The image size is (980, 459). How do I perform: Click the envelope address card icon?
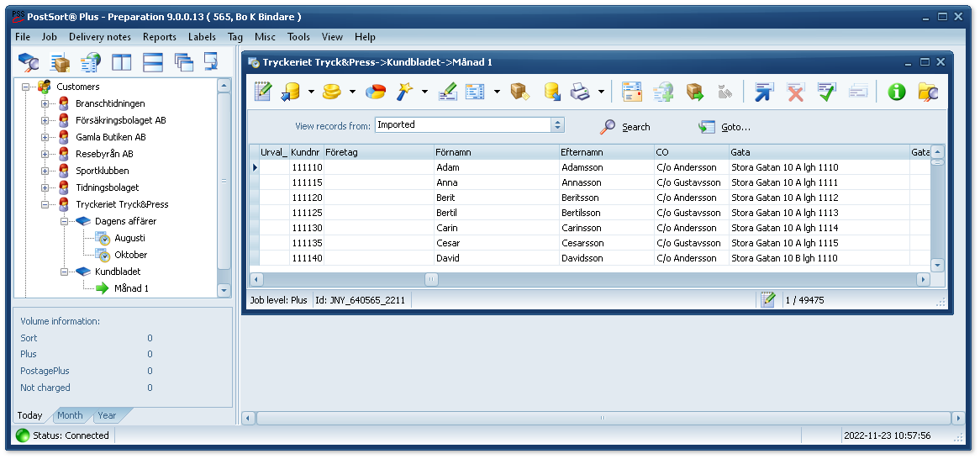pyautogui.click(x=632, y=92)
